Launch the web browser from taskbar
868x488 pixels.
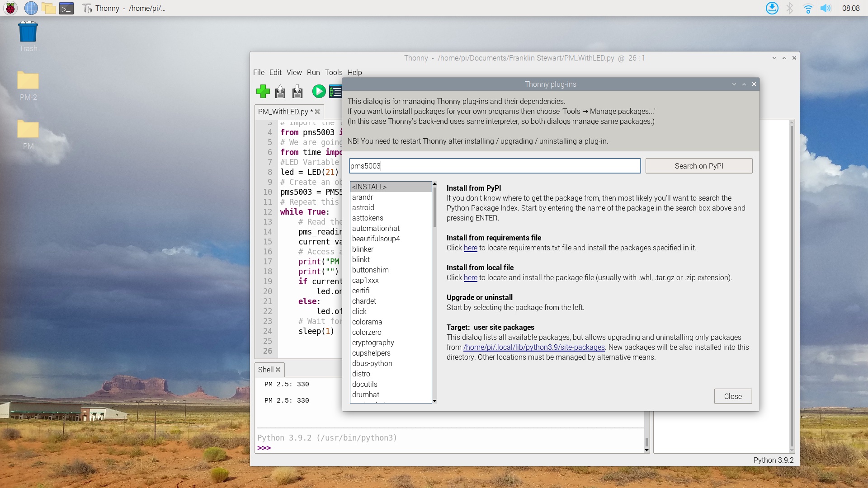point(31,8)
